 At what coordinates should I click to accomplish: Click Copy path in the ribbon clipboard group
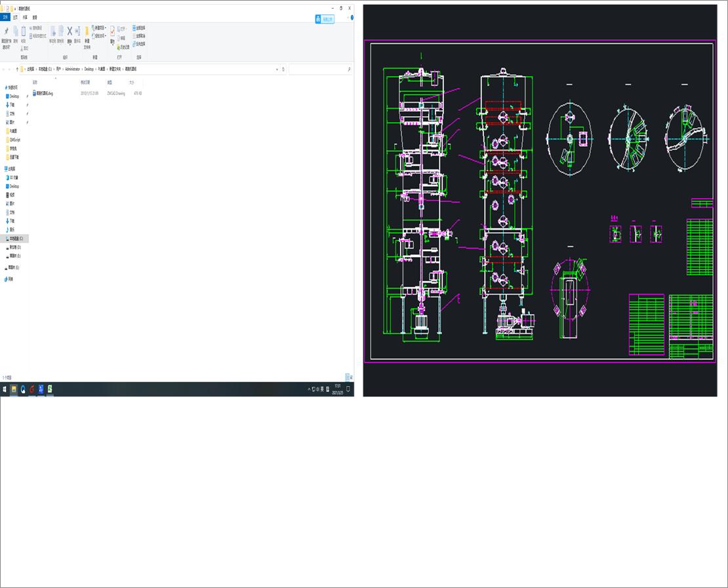point(36,28)
